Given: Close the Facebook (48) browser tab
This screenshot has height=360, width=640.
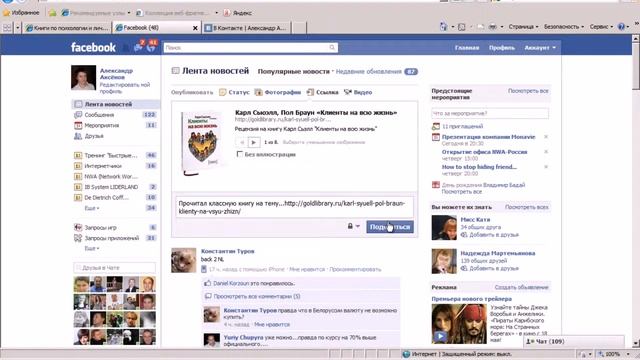Looking at the screenshot, I should tap(195, 28).
